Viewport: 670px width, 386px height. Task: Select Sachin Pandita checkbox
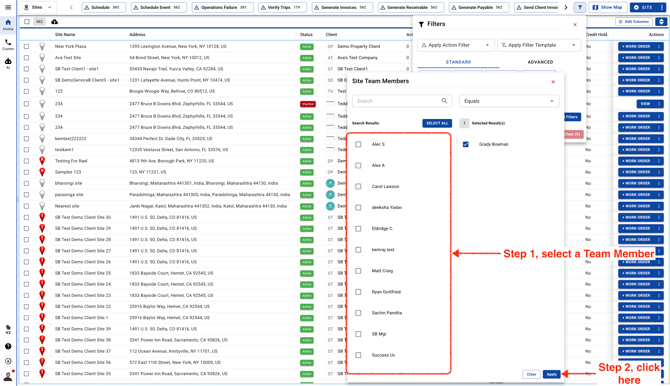pos(358,313)
